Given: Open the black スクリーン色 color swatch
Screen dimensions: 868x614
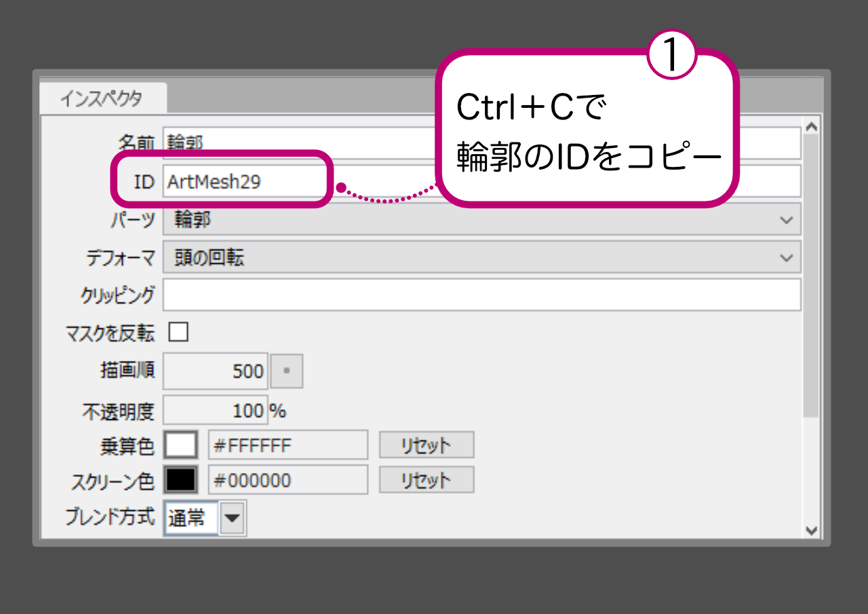Looking at the screenshot, I should (182, 480).
